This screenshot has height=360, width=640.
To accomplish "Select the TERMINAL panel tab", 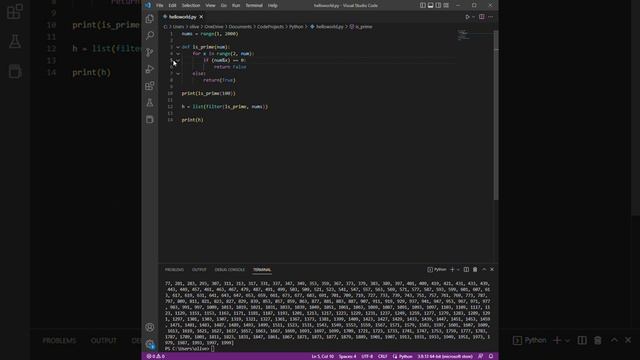I will point(262,270).
